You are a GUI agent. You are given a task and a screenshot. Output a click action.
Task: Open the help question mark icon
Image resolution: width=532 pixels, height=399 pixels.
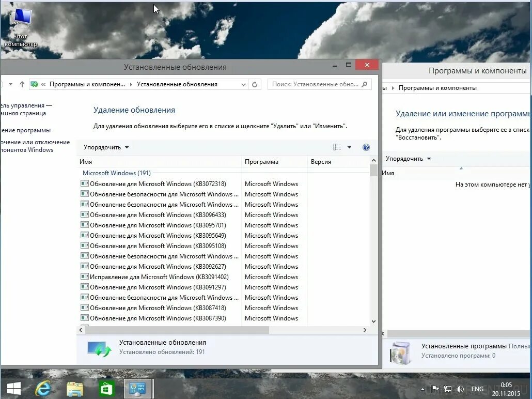(366, 147)
